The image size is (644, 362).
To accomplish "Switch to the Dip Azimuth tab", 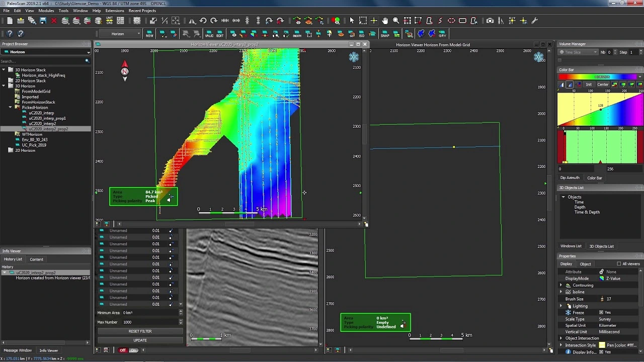I will 570,178.
